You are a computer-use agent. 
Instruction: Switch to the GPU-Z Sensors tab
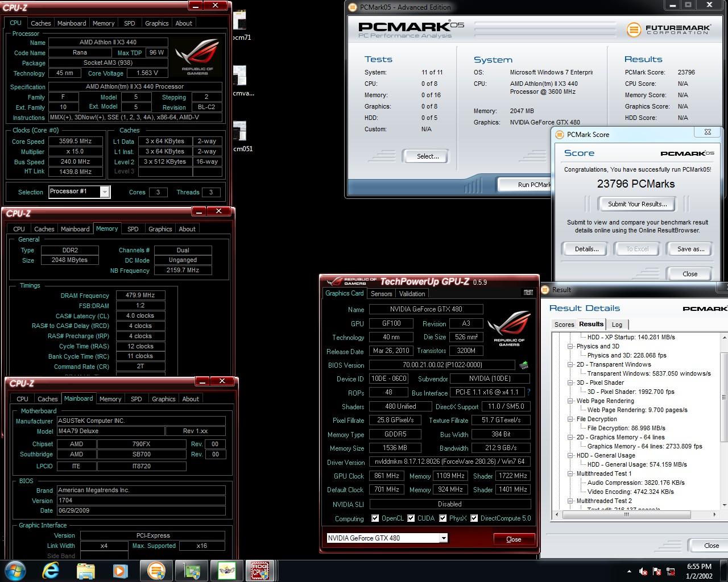[381, 294]
